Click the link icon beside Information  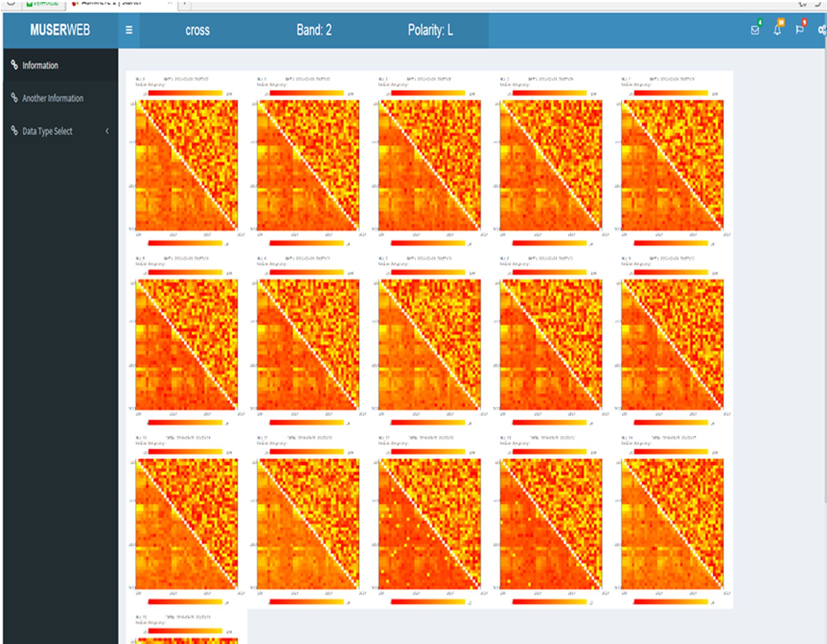(15, 65)
